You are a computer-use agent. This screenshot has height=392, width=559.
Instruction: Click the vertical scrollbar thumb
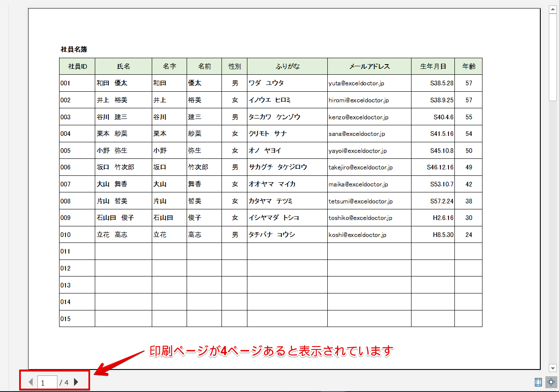tap(553, 57)
